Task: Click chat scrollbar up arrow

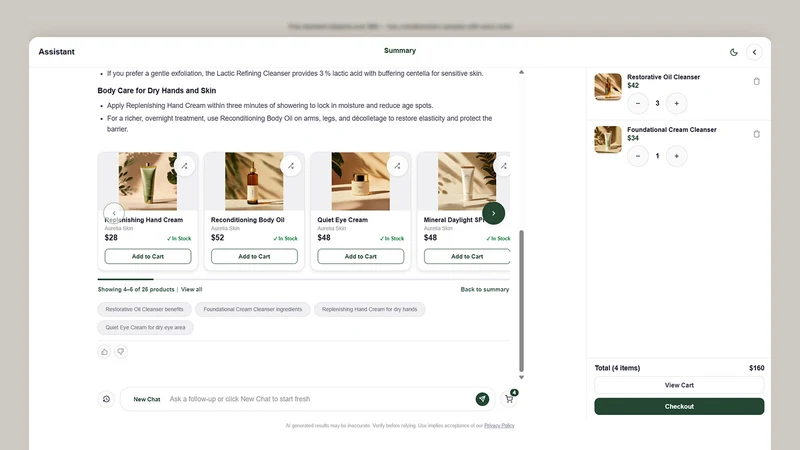Action: coord(521,72)
